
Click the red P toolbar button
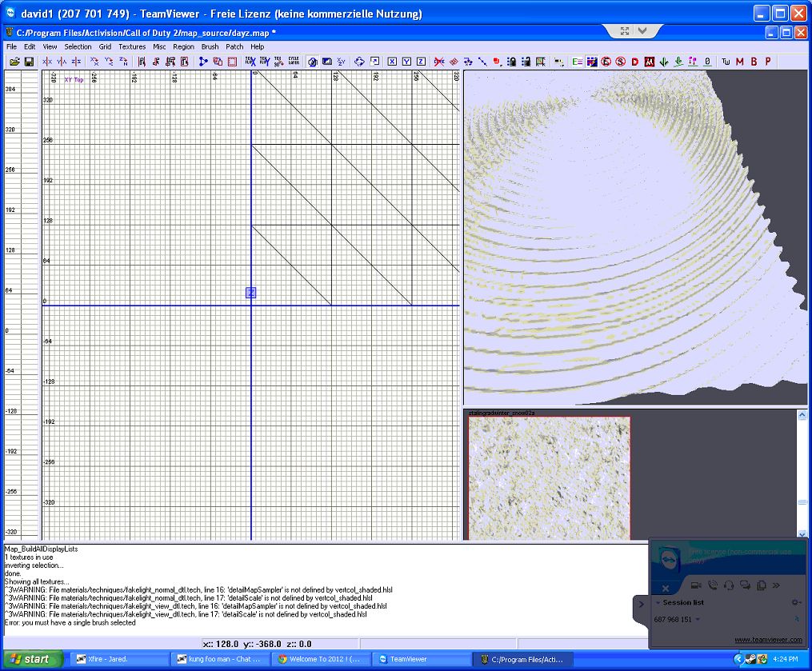(x=768, y=62)
